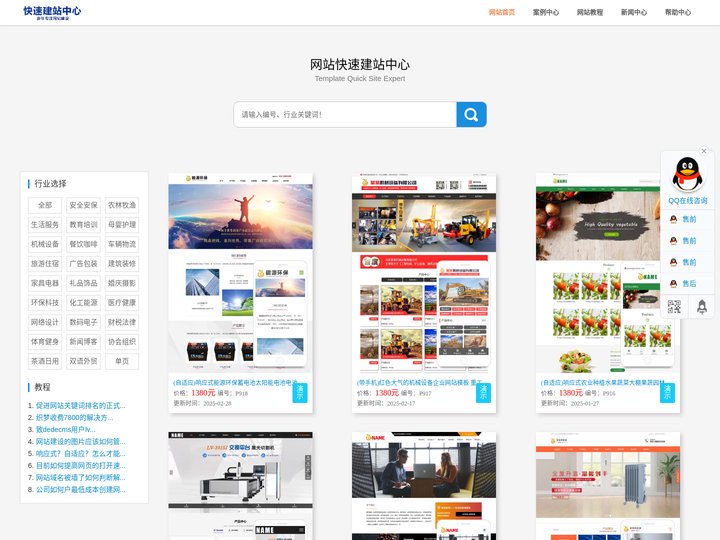This screenshot has height=540, width=720.
Task: Open the QQ penguin online consultation icon
Action: [687, 174]
